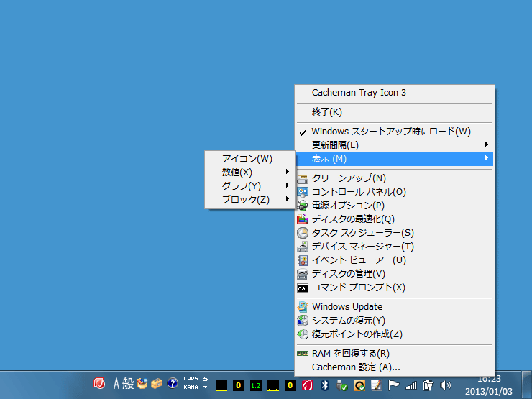Click the red swirl tray icon
Viewport: 532px width, 399px height.
click(308, 385)
